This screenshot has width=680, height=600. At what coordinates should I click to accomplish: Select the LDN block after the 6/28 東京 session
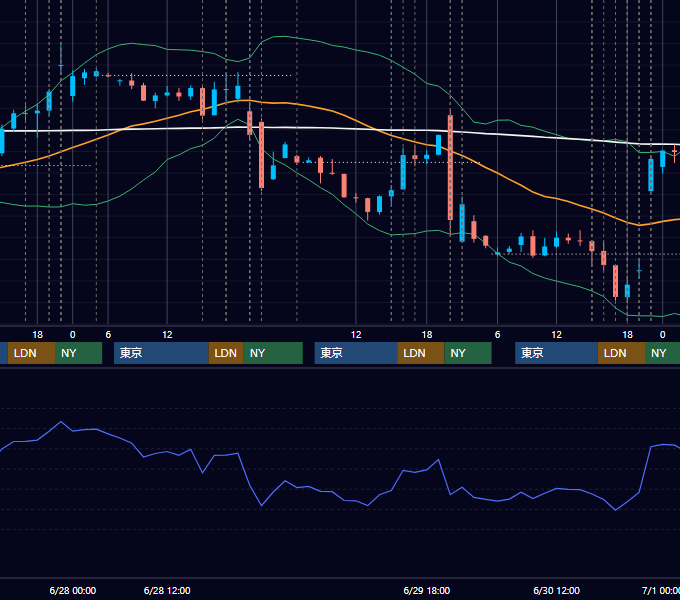click(226, 353)
